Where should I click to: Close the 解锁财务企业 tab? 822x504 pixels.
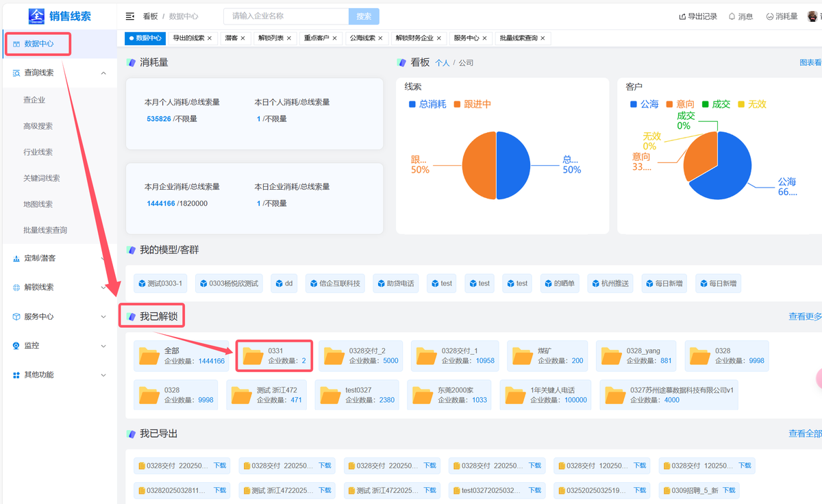point(439,38)
